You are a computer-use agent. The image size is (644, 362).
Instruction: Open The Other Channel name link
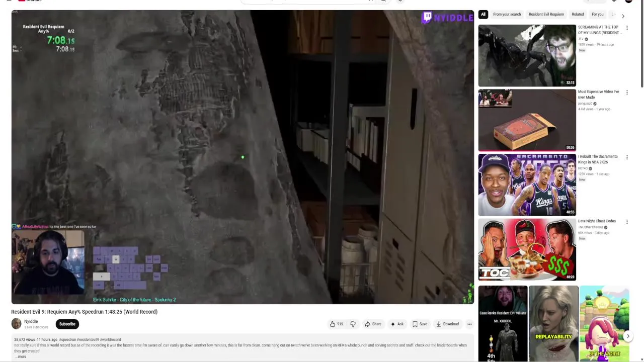[x=591, y=227]
